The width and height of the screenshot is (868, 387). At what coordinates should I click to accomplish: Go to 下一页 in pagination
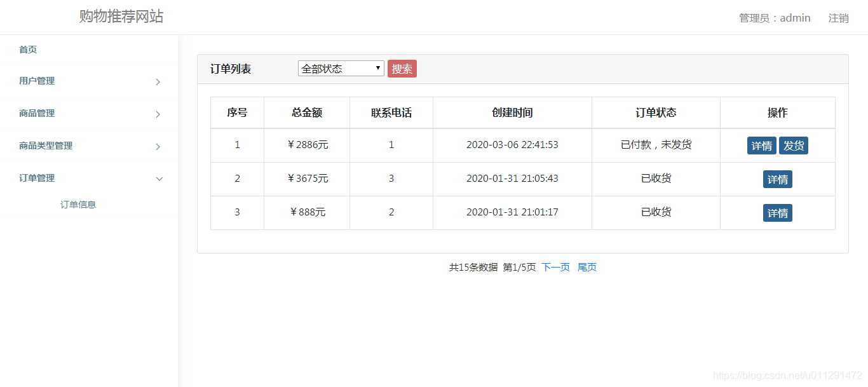(x=556, y=268)
